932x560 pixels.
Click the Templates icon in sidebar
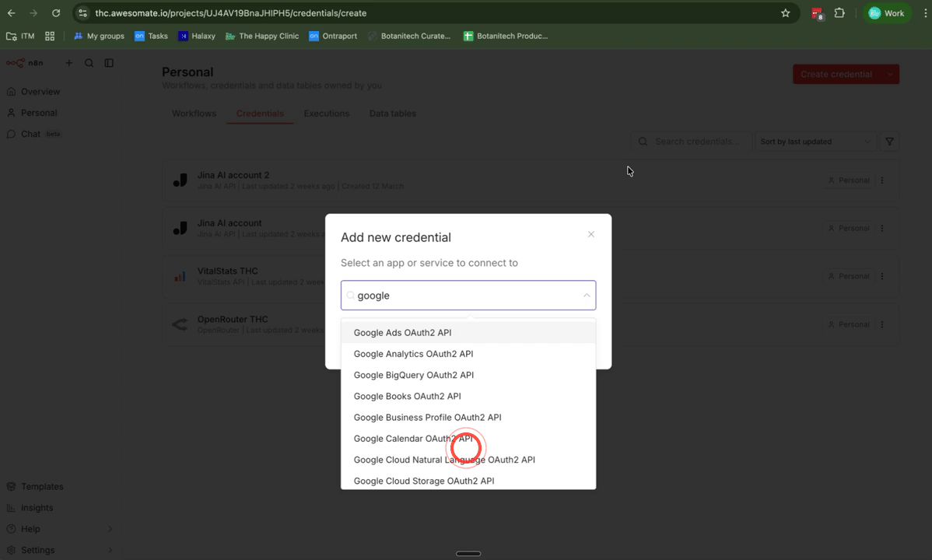pyautogui.click(x=12, y=486)
